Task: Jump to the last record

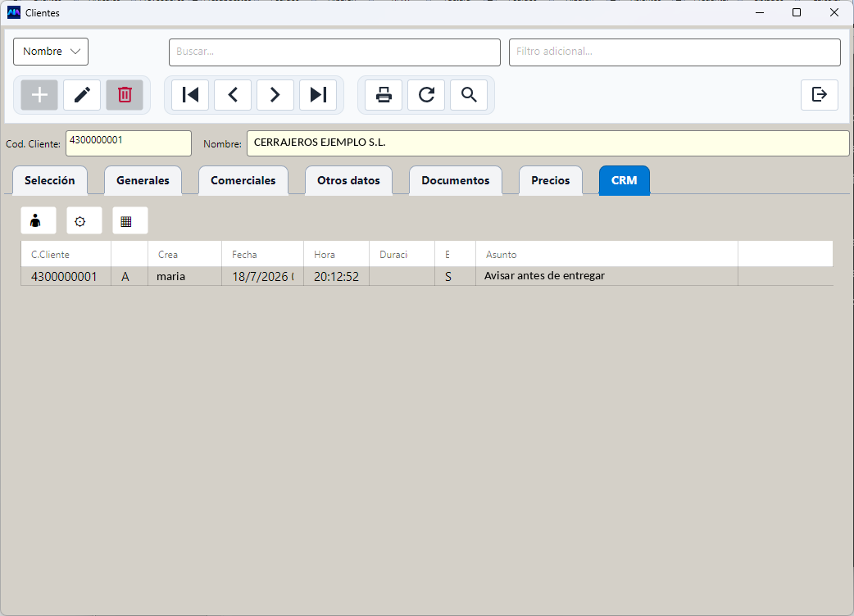Action: (317, 95)
